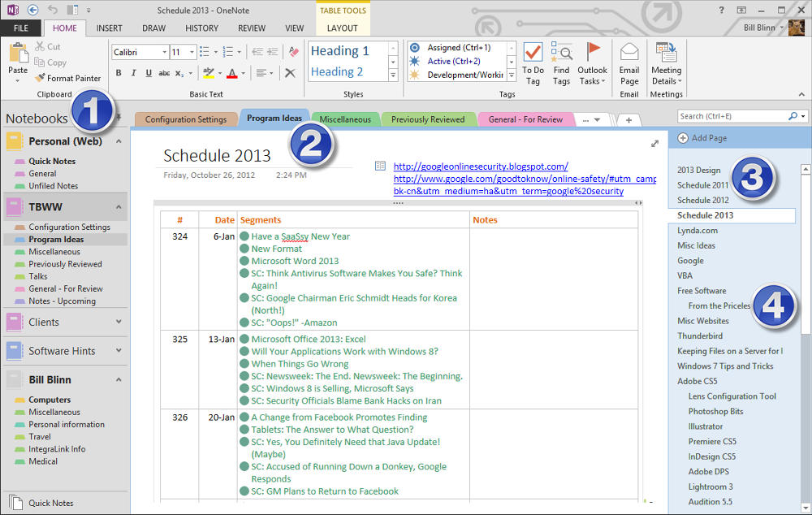
Task: Open Ribbon Display Options
Action: pyautogui.click(x=741, y=10)
